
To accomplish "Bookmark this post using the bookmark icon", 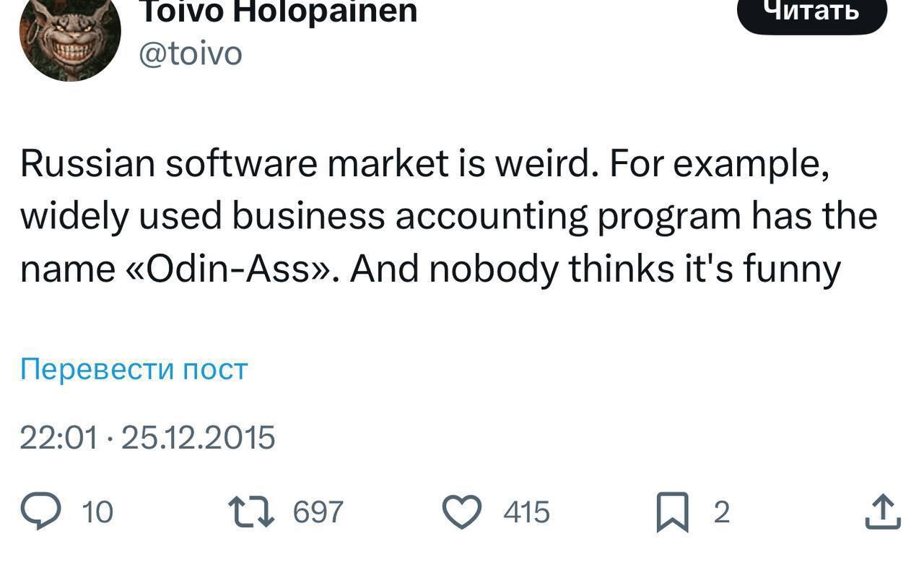I will (672, 514).
